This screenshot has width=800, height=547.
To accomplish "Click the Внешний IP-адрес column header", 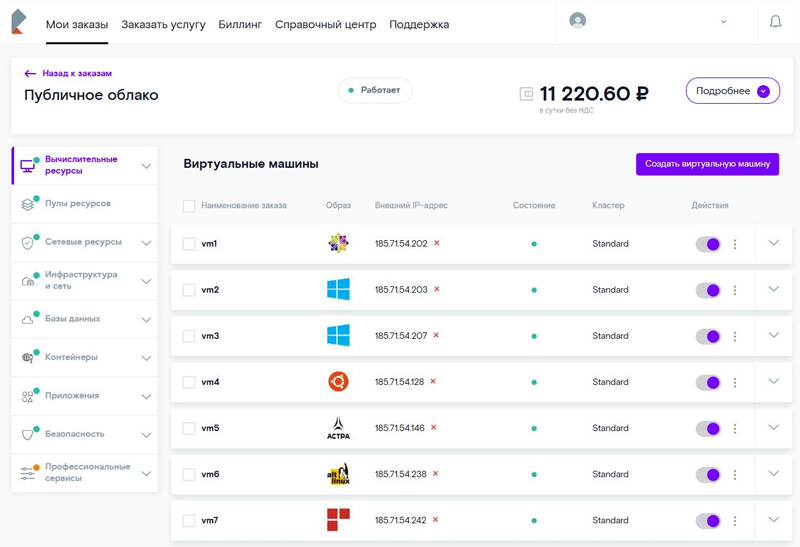I will tap(411, 206).
